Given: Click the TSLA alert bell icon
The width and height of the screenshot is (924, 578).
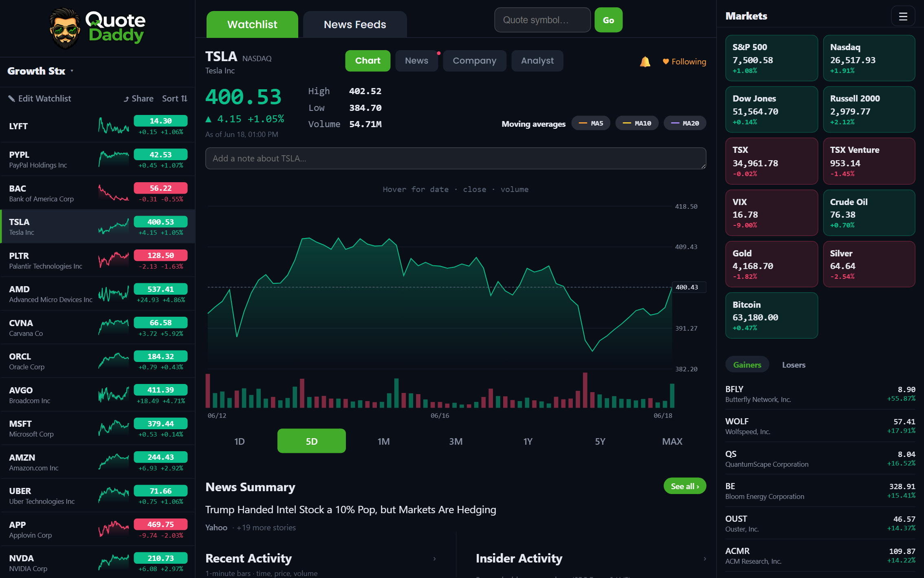Looking at the screenshot, I should click(x=645, y=62).
